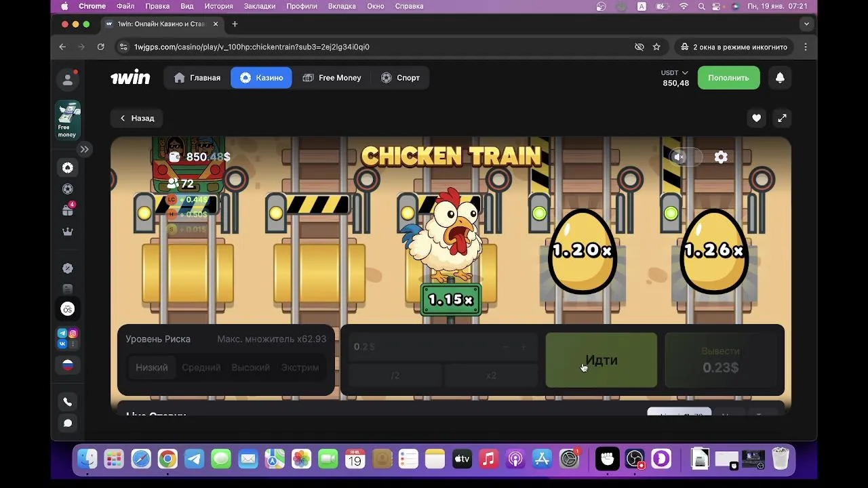Open Spotlight search in menu bar
The width and height of the screenshot is (868, 488).
click(x=702, y=6)
